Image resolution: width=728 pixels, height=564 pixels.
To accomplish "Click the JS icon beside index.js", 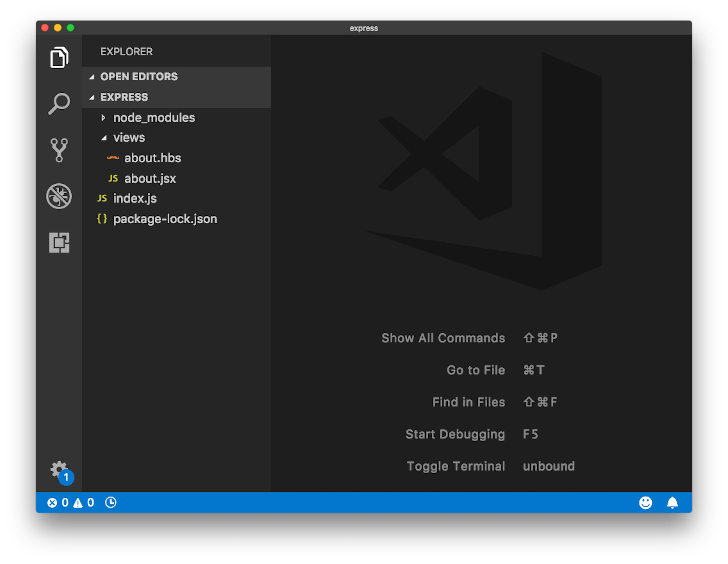I will pos(102,198).
